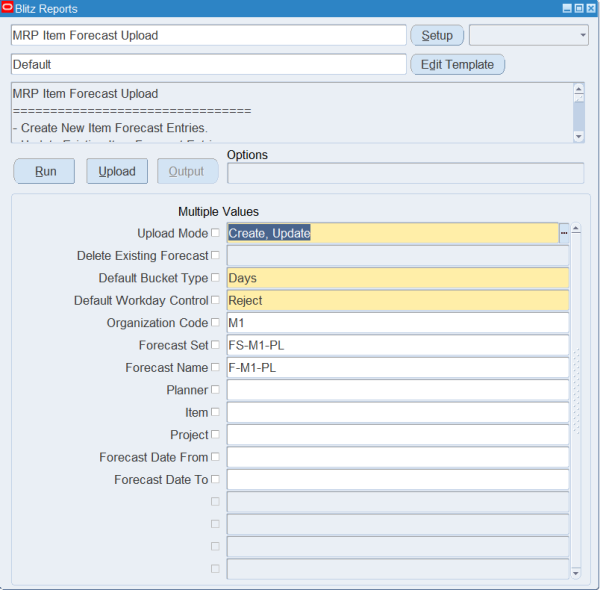Toggle Forecast Date To multiple values checkbox
This screenshot has height=590, width=600.
tap(215, 479)
